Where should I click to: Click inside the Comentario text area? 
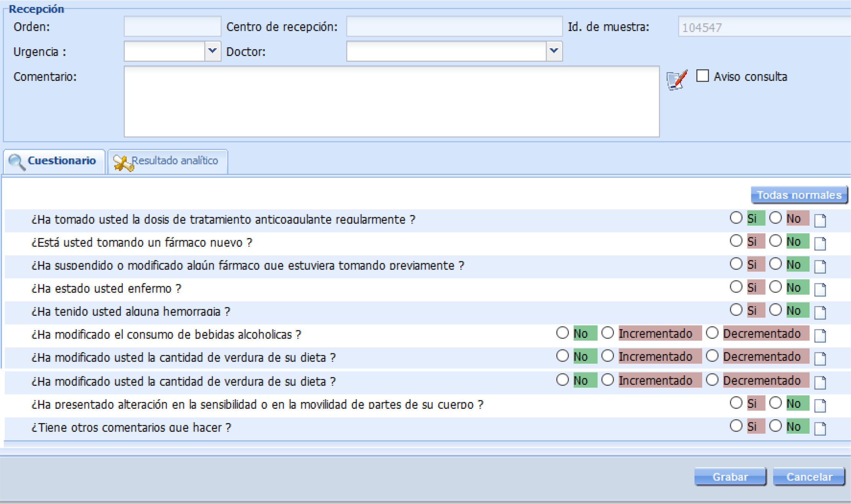click(x=391, y=102)
